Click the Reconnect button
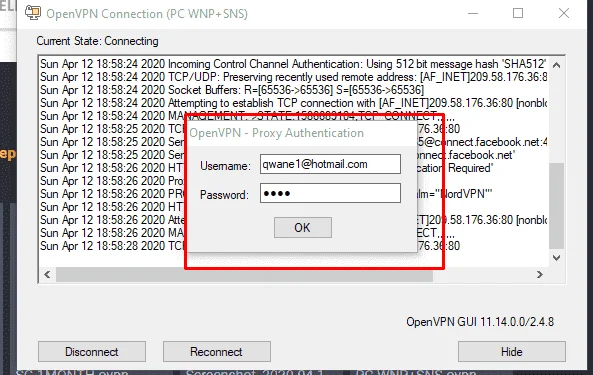 pos(217,352)
